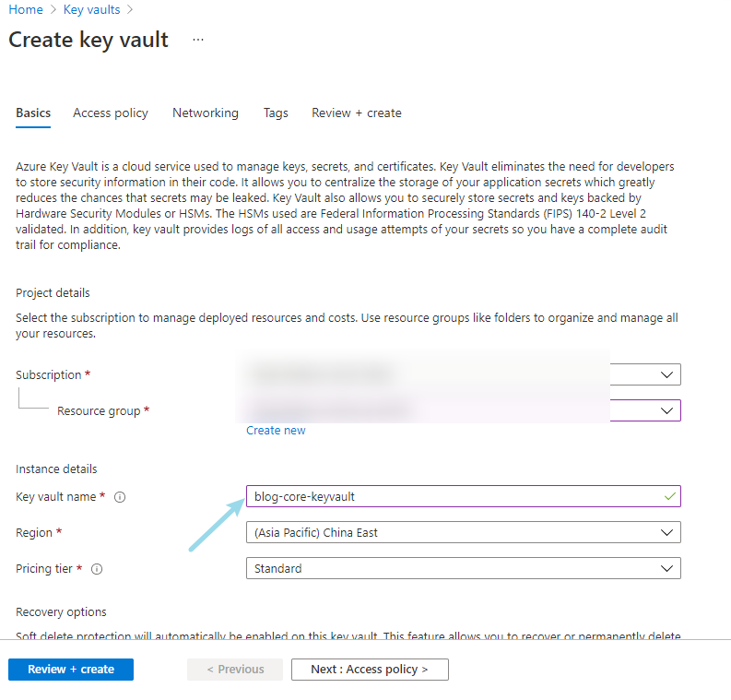Click the Pricing tier info icon
Screen dimensions: 731x700
(x=97, y=569)
